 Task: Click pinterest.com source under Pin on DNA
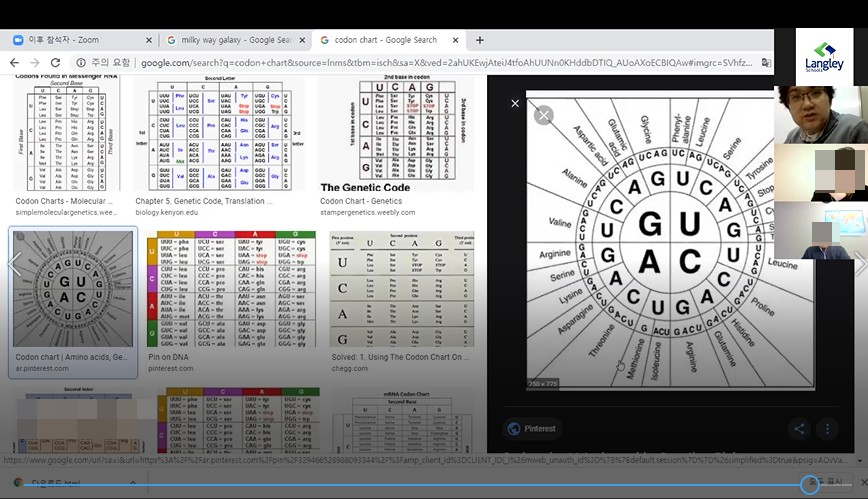171,368
